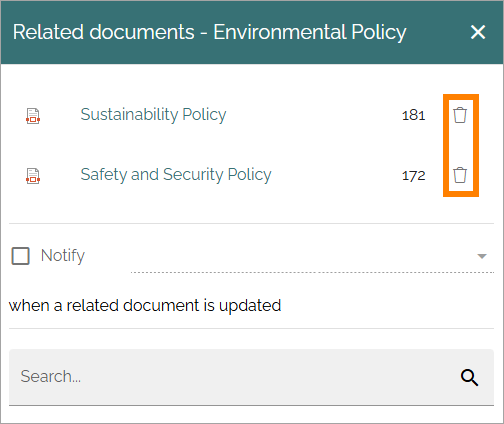The height and width of the screenshot is (424, 504).
Task: Click the Related documents - Environmental Policy title
Action: click(x=209, y=33)
